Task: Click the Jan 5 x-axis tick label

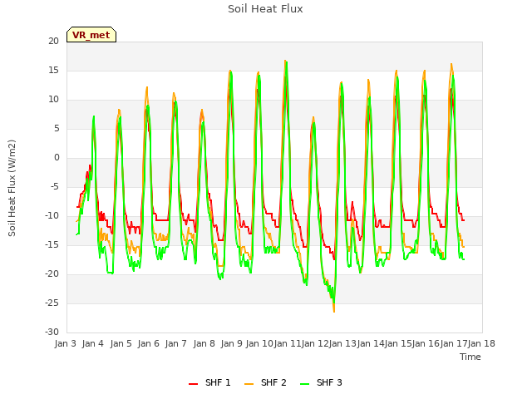Action: [x=121, y=343]
